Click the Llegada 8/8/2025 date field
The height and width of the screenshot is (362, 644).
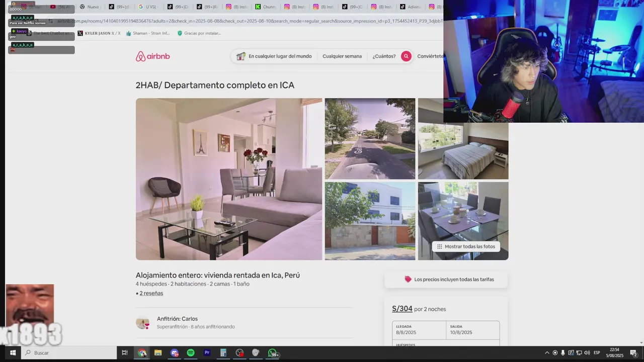pos(419,330)
